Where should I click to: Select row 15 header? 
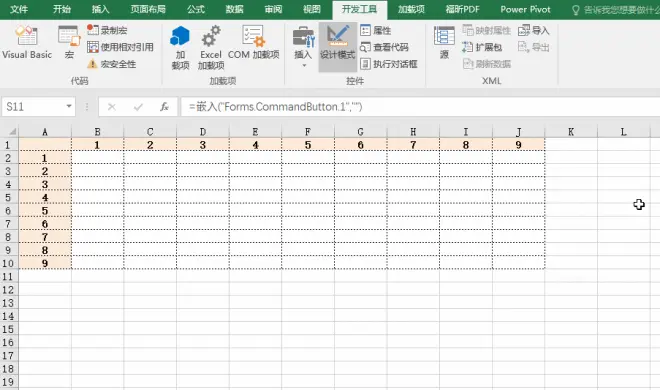click(9, 329)
